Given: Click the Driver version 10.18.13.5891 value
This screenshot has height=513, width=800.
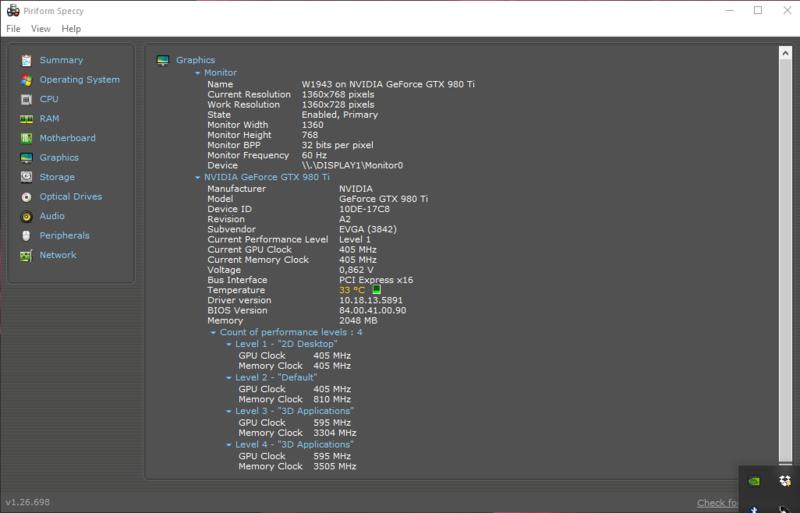Looking at the screenshot, I should [371, 300].
